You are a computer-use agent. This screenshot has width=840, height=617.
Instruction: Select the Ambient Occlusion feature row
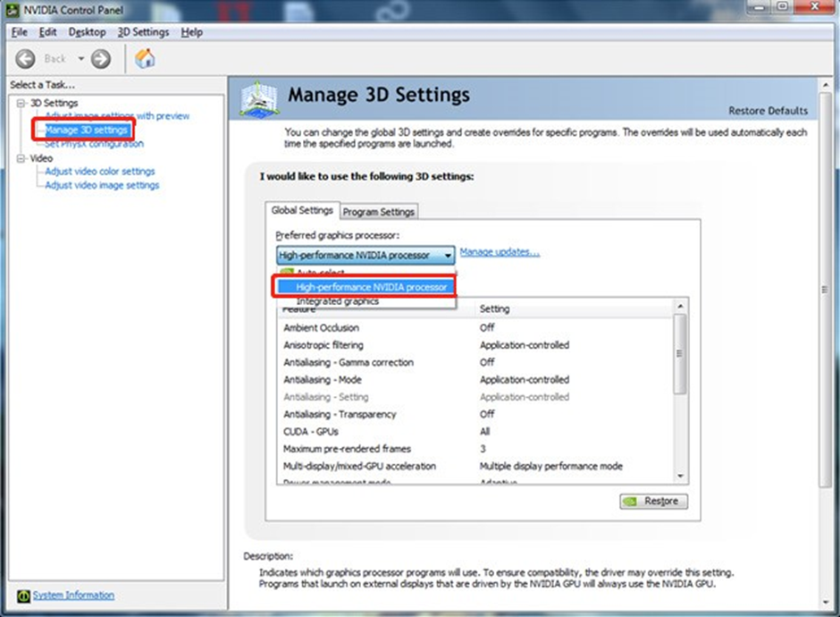coord(321,328)
